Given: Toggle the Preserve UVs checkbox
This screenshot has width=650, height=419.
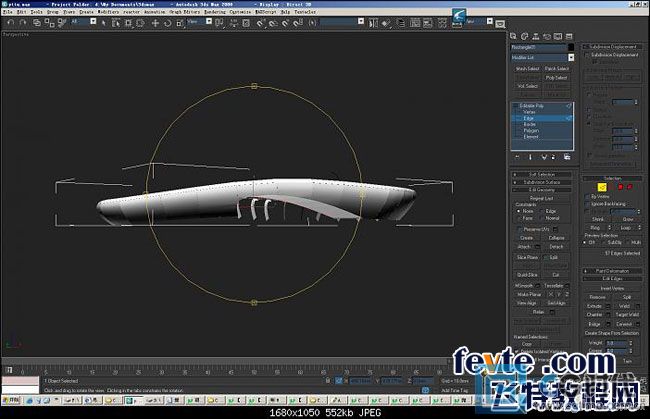Looking at the screenshot, I should click(519, 229).
